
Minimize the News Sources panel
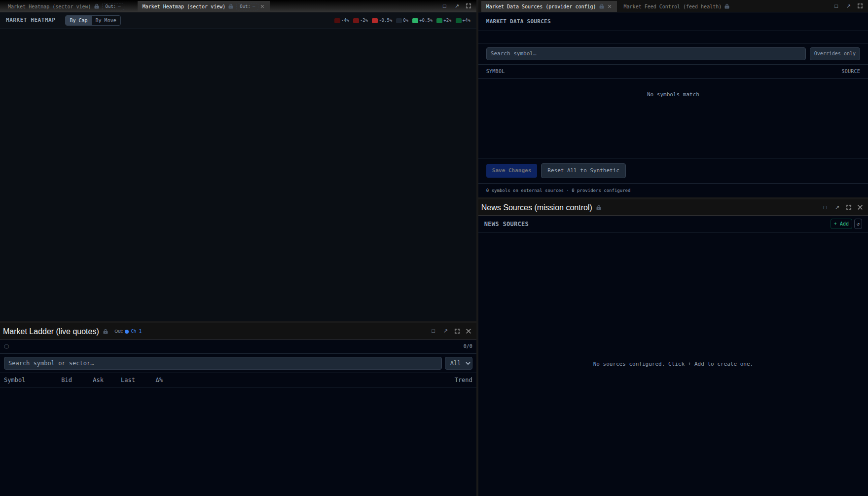[x=825, y=208]
